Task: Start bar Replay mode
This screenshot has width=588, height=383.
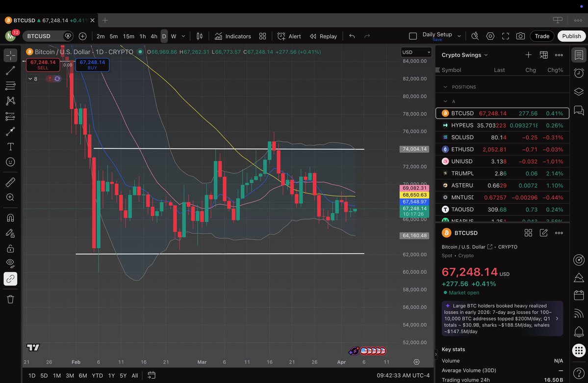Action: click(323, 36)
